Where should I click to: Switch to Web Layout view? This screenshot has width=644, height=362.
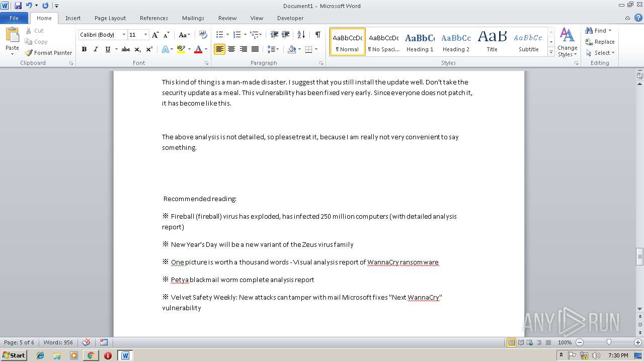[x=530, y=342]
